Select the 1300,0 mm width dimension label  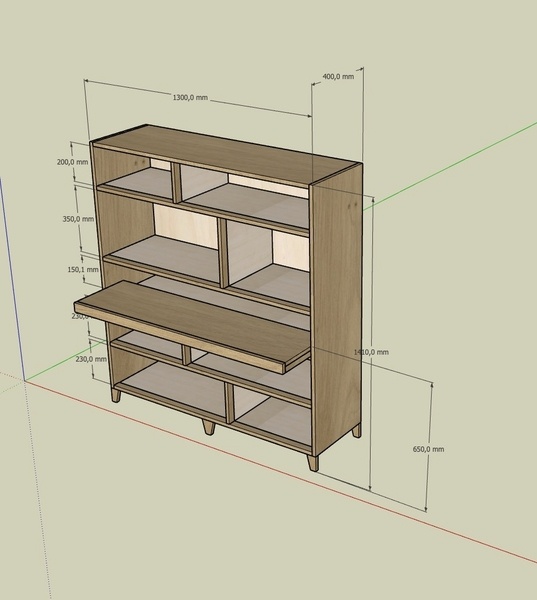[x=190, y=97]
